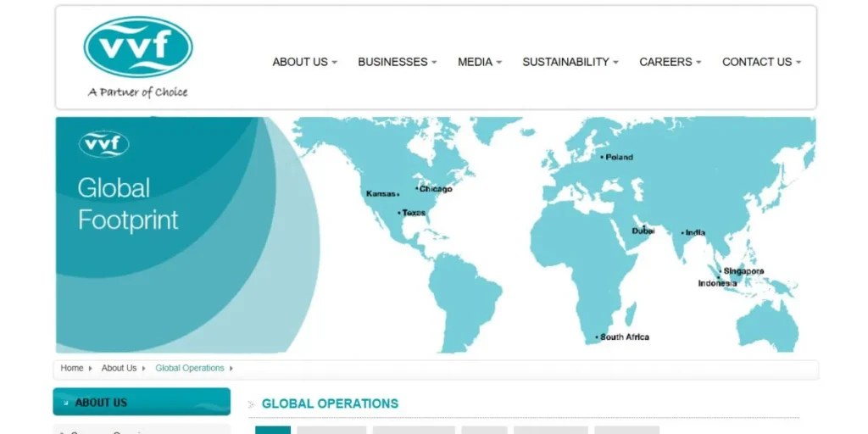Click the South Africa label on map

(625, 337)
